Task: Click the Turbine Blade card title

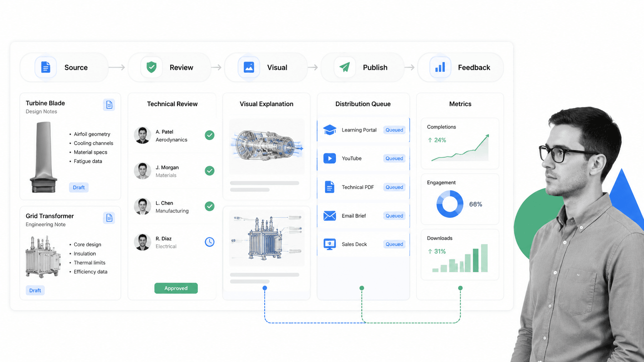Action: (x=45, y=103)
